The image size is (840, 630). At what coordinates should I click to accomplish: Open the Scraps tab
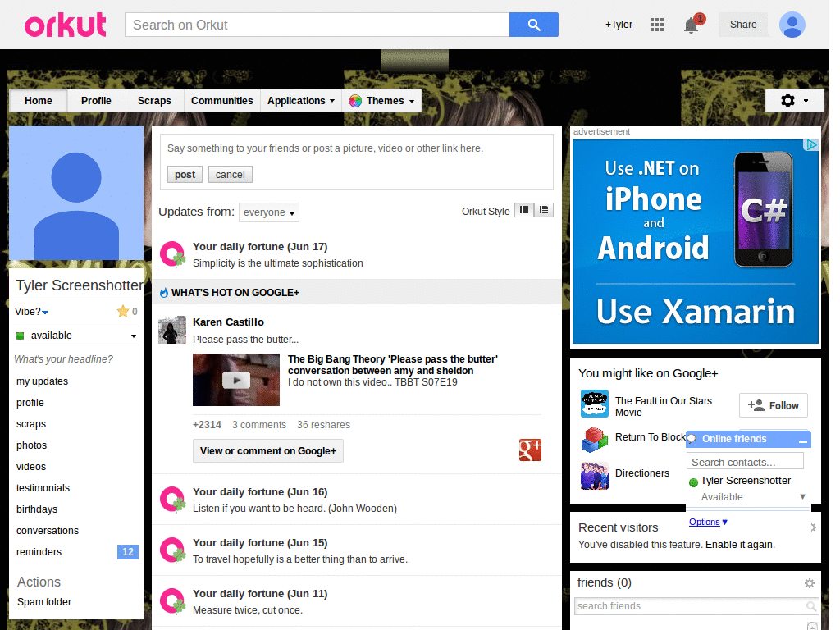pos(154,101)
